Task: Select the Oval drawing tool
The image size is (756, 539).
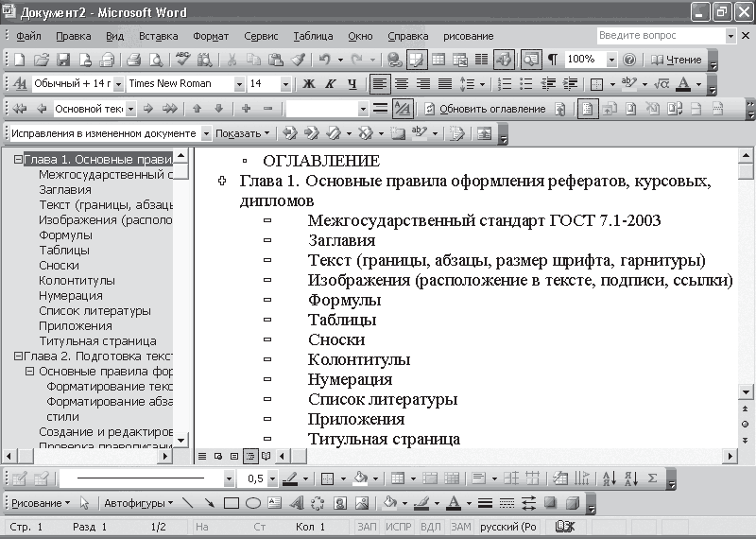Action: 252,503
